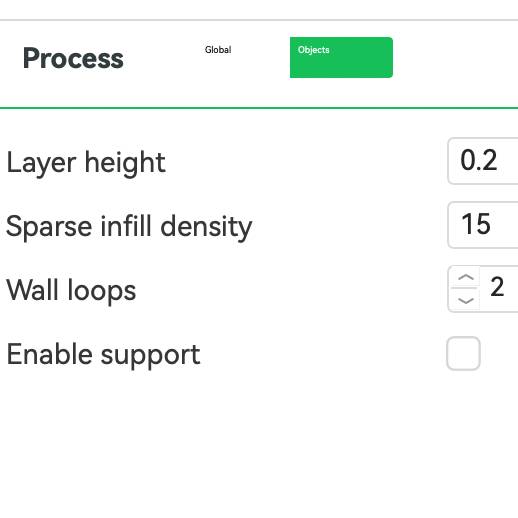518x518 pixels.
Task: Click the upward chevron beside Wall loops
Action: pos(466,277)
